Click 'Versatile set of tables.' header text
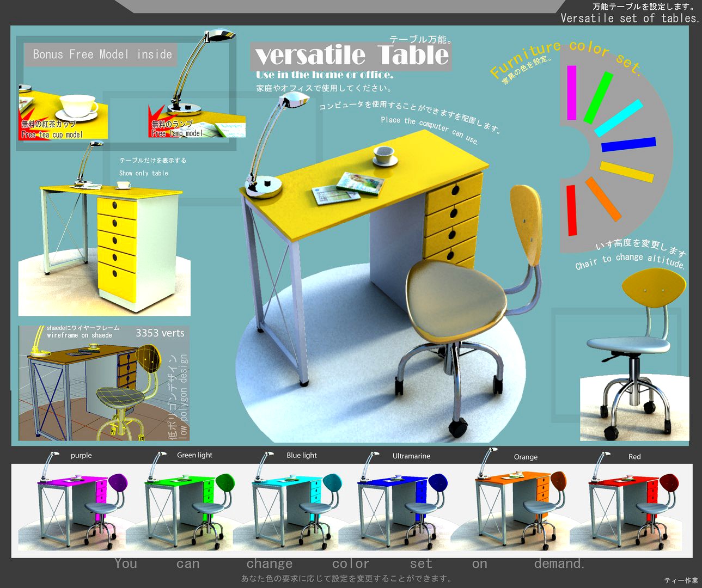Image resolution: width=702 pixels, height=588 pixels. coord(630,18)
